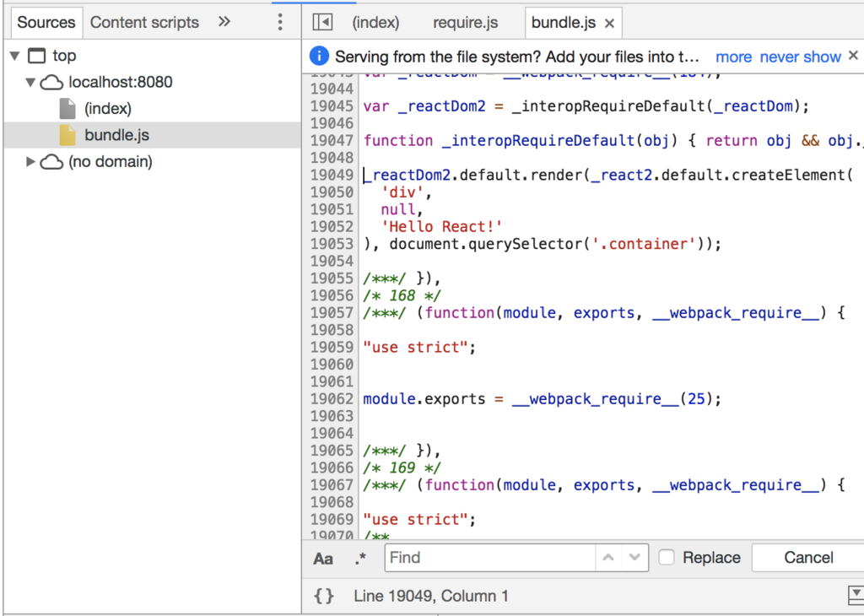This screenshot has width=864, height=616.
Task: Open the (index) file in the tree
Action: point(107,109)
